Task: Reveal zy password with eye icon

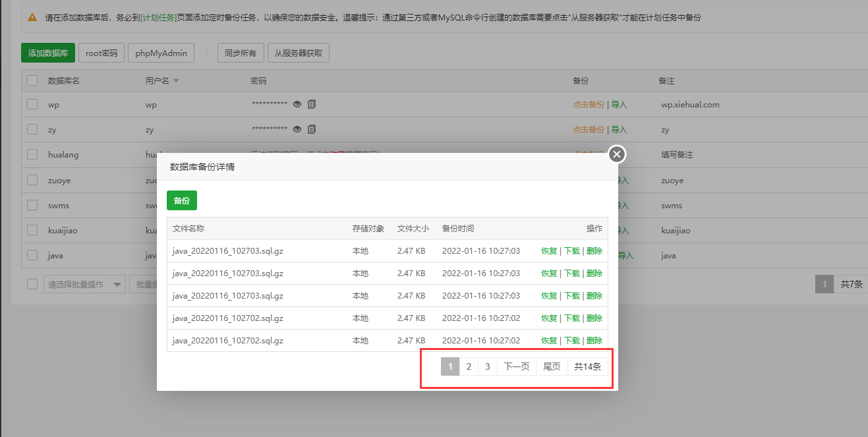Action: pos(297,129)
